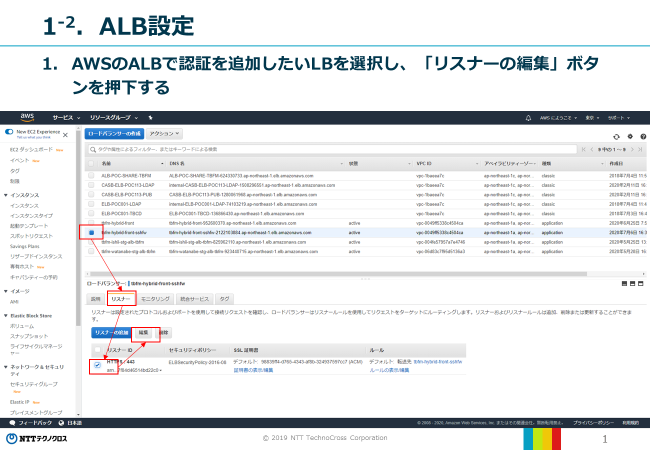Click the pin star icon in the header
Screen dimensions: 650x450
coord(150,118)
